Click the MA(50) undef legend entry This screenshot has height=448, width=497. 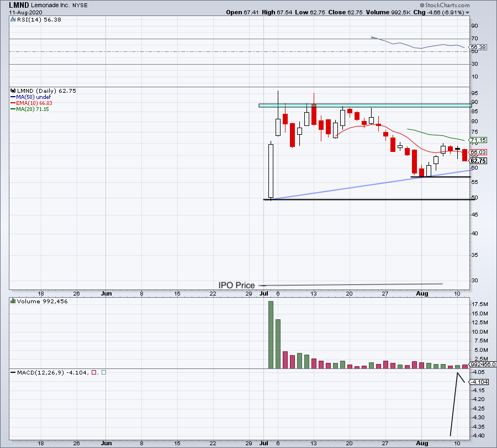coord(34,97)
